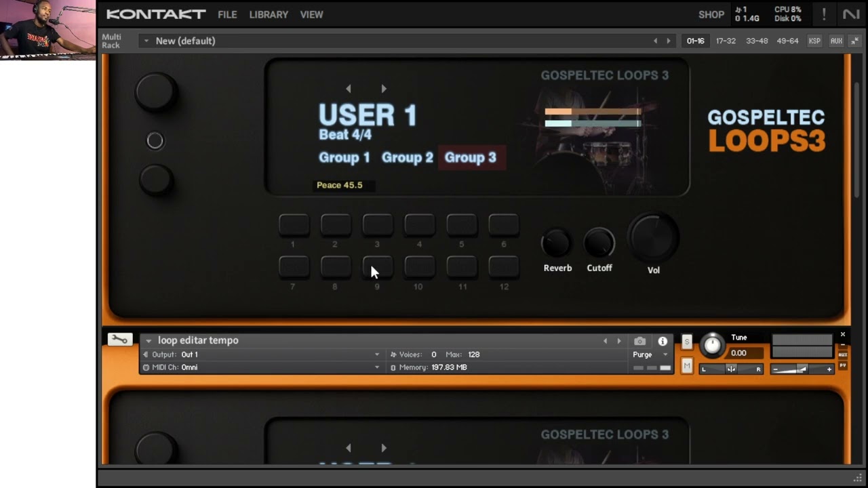Trigger loop pad 7
The height and width of the screenshot is (488, 868).
click(x=294, y=267)
